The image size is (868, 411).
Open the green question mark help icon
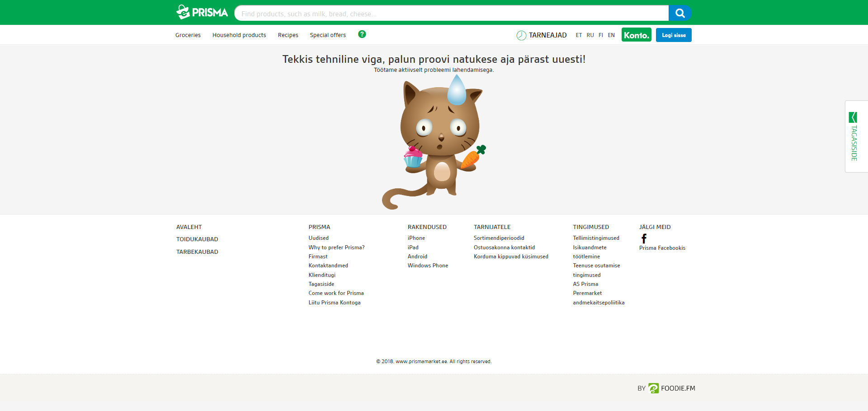coord(362,34)
